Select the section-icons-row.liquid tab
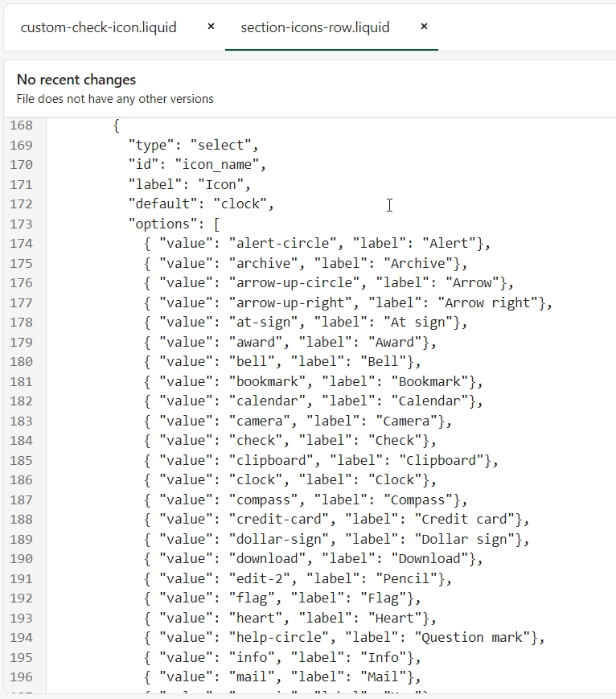Viewport: 616px width, 699px height. pyautogui.click(x=315, y=27)
